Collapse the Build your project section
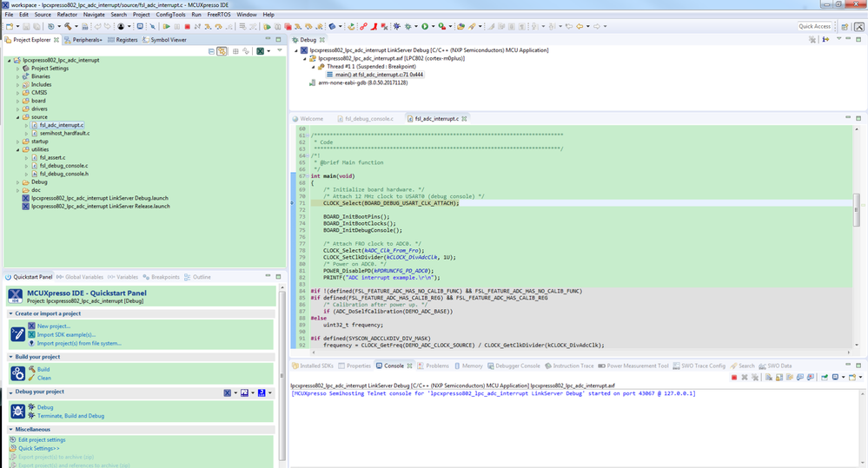This screenshot has width=868, height=468. click(10, 357)
